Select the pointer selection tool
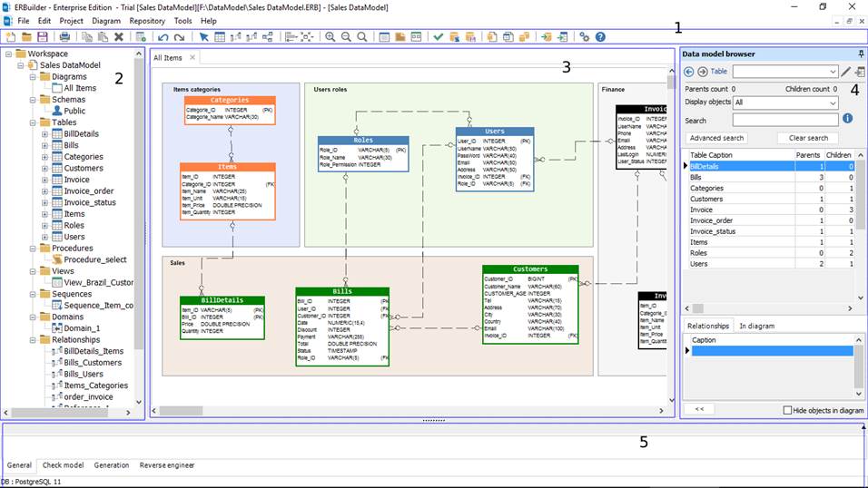The width and height of the screenshot is (868, 488). [x=204, y=37]
